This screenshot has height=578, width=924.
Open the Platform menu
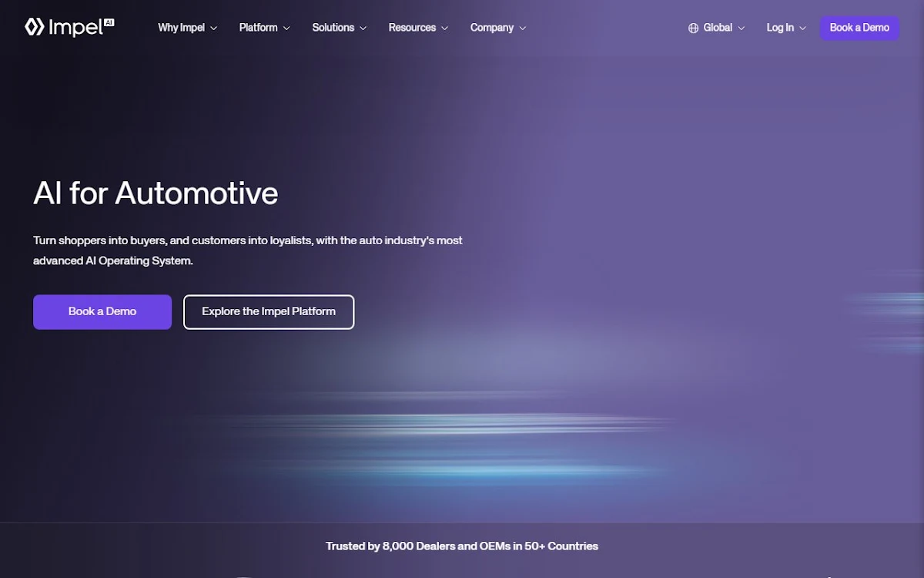265,28
